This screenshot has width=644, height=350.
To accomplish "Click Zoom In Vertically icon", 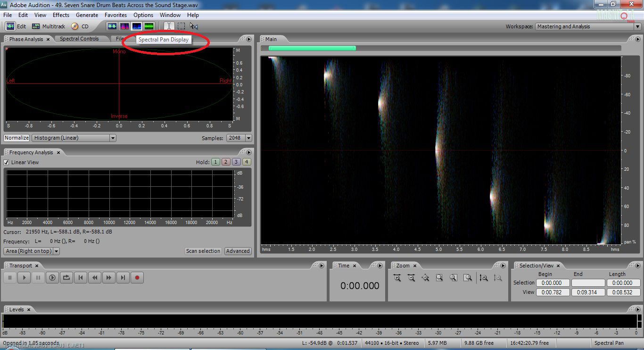I will pos(484,278).
